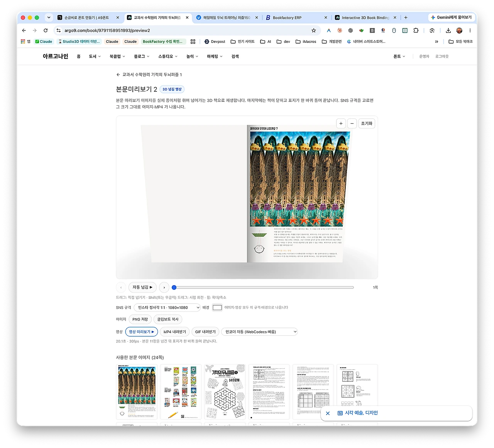Open the BookFactory 수집 확인 bookmark
This screenshot has height=448, width=494.
pos(163,41)
